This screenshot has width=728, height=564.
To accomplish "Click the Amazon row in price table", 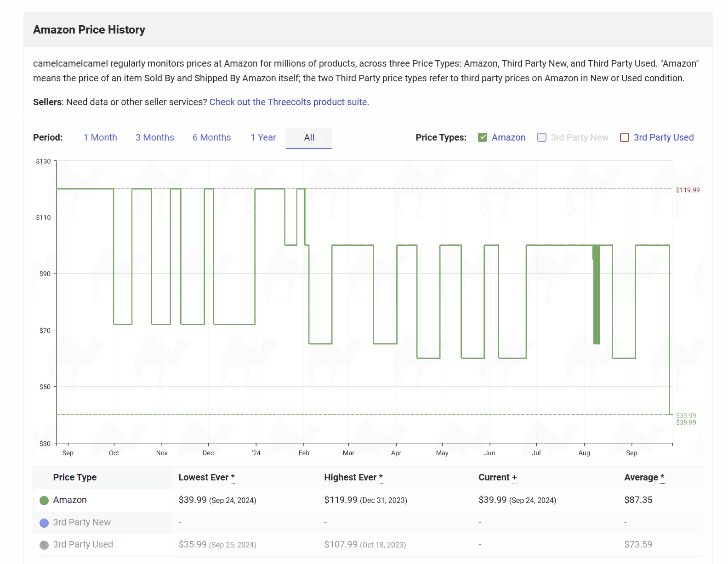I will coord(70,500).
